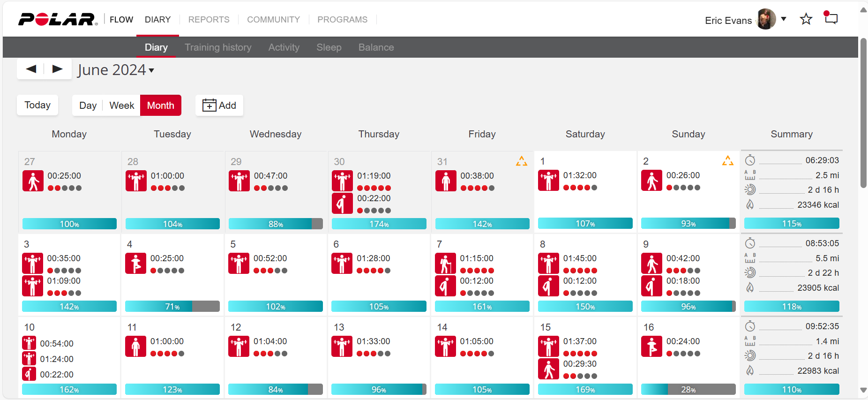Click the 71% activity bar on June 4
The image size is (868, 400).
pos(172,307)
